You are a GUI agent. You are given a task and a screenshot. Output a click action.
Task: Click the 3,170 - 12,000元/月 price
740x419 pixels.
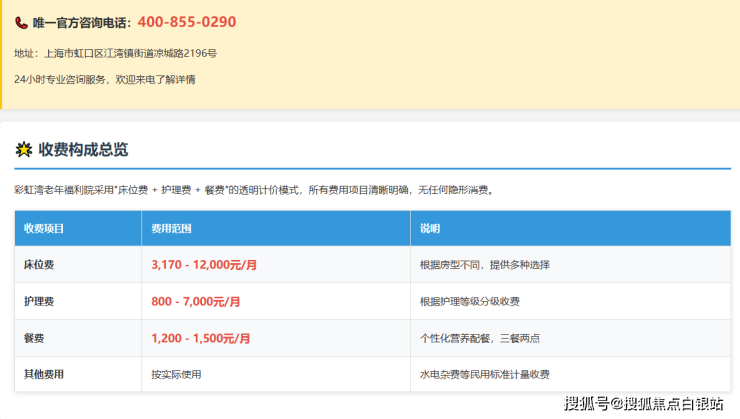[x=204, y=265]
